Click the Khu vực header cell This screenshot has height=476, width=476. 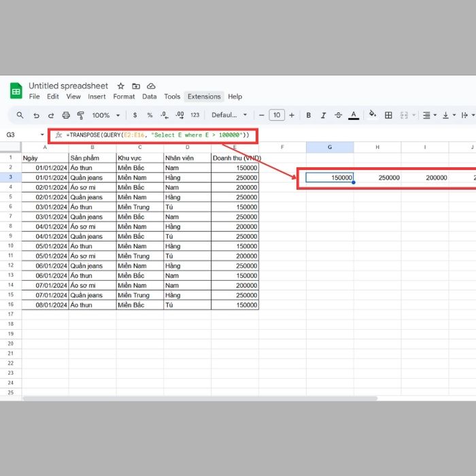point(140,158)
